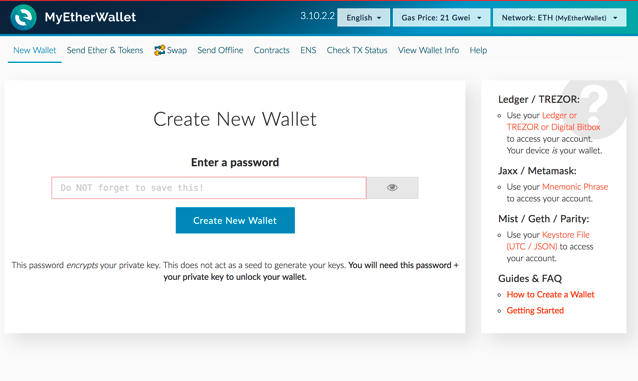Click the Jaxx / Metamask: heading
This screenshot has height=381, width=638.
(x=537, y=171)
